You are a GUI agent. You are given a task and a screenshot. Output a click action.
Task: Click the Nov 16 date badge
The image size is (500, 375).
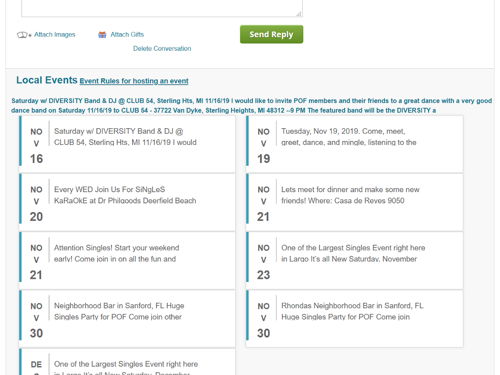(x=36, y=145)
